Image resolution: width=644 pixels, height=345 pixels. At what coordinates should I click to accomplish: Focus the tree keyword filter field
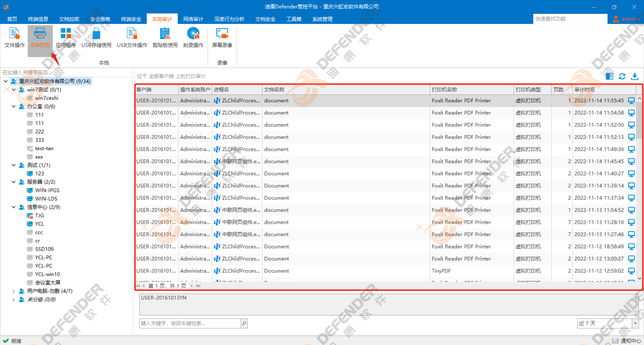point(66,72)
